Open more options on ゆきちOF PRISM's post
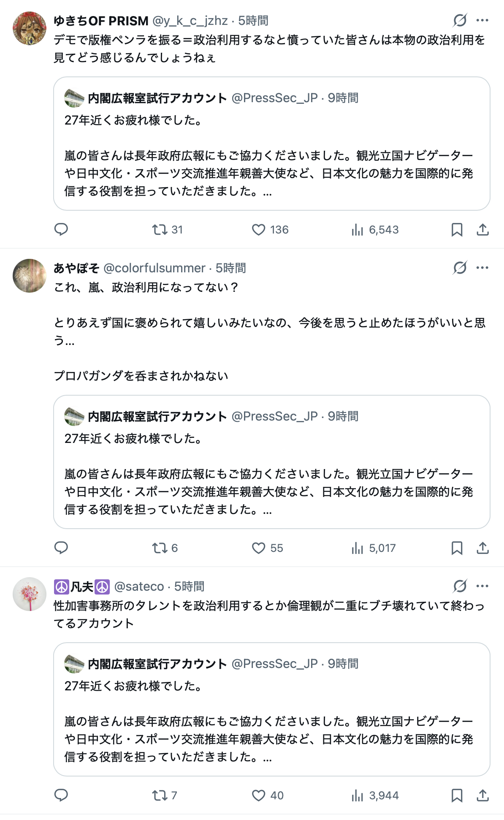 coord(482,20)
